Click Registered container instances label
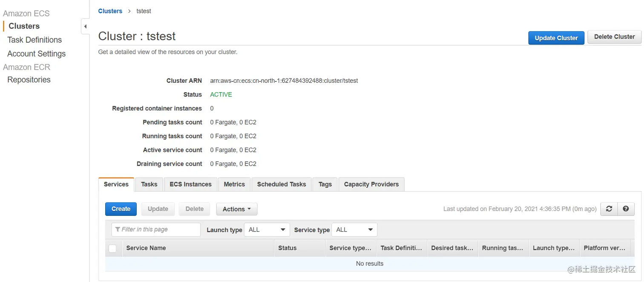644x282 pixels. pyautogui.click(x=157, y=108)
